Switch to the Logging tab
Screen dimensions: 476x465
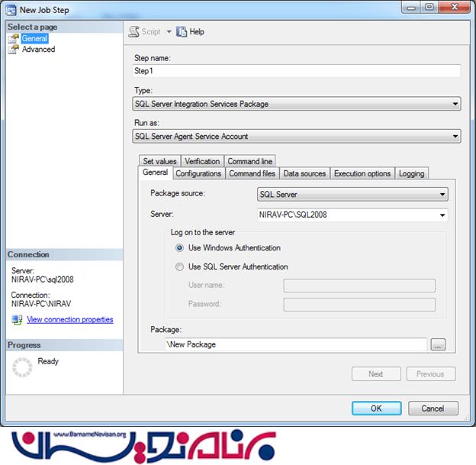click(412, 173)
